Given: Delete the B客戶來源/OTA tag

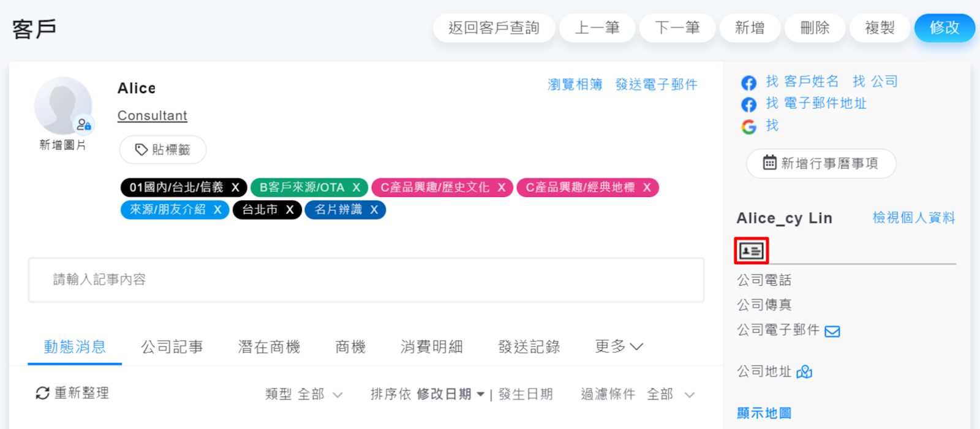Looking at the screenshot, I should (x=356, y=188).
